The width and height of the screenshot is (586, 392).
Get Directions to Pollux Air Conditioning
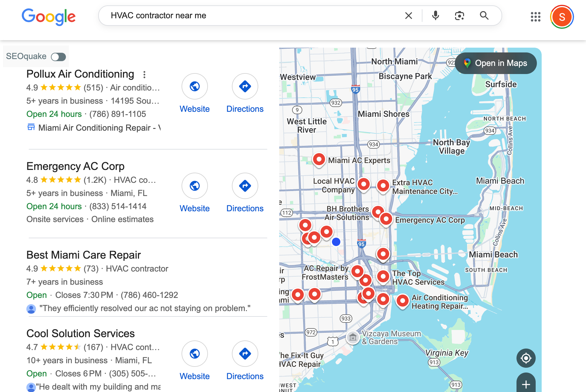[x=245, y=86]
